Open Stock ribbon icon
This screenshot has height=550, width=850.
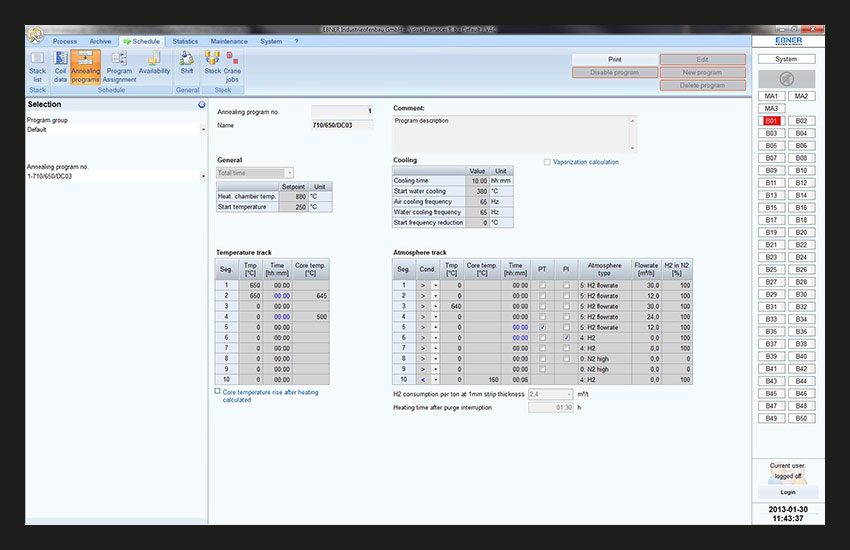tap(212, 63)
